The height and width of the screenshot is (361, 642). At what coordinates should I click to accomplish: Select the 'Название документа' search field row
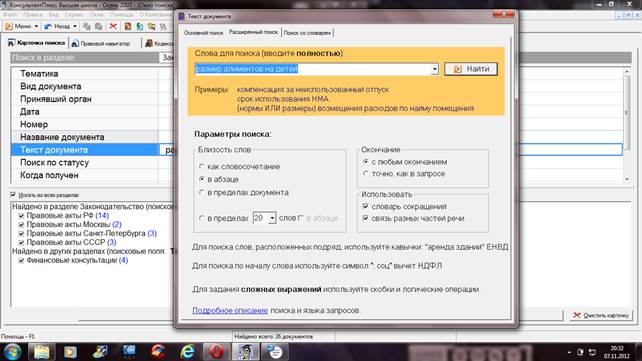coord(84,137)
